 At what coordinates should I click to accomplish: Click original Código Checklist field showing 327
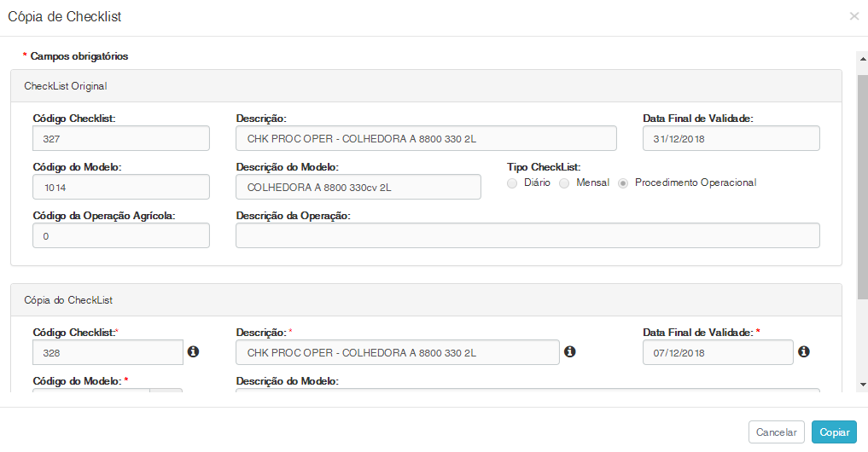pyautogui.click(x=120, y=138)
